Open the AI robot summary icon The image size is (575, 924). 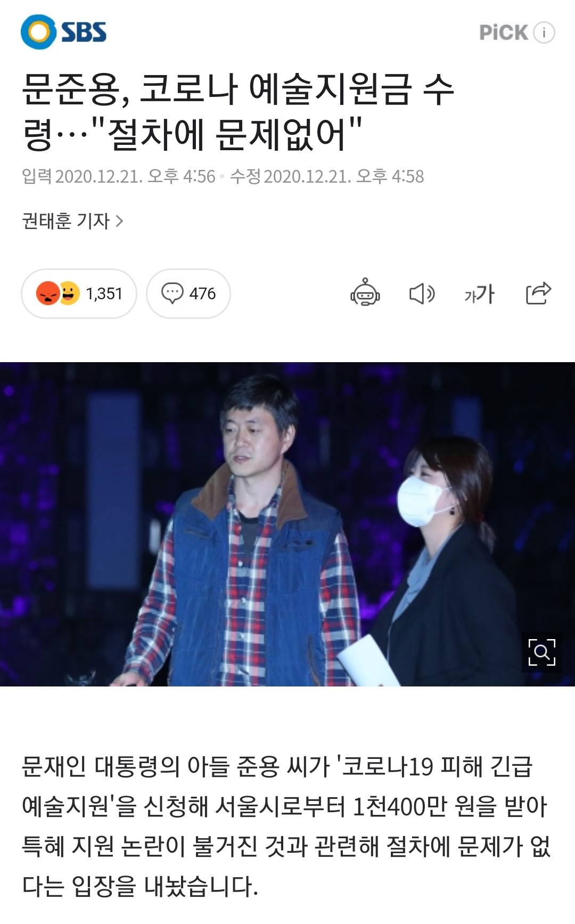(365, 292)
